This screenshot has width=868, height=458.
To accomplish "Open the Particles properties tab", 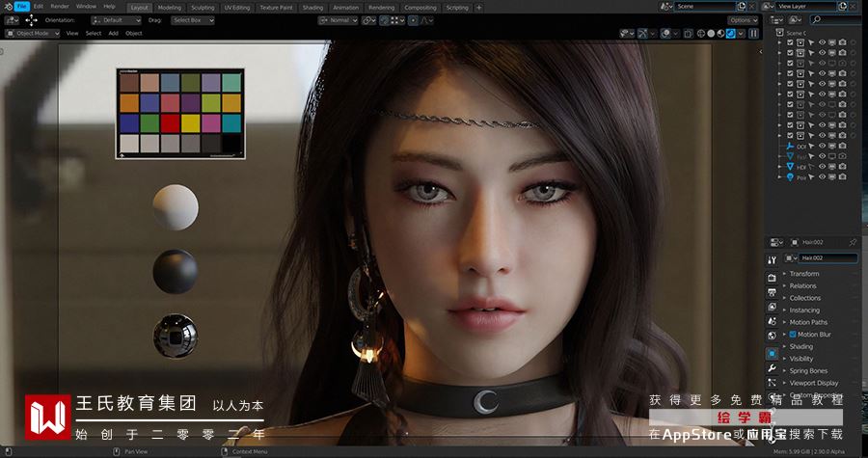I will tap(773, 383).
